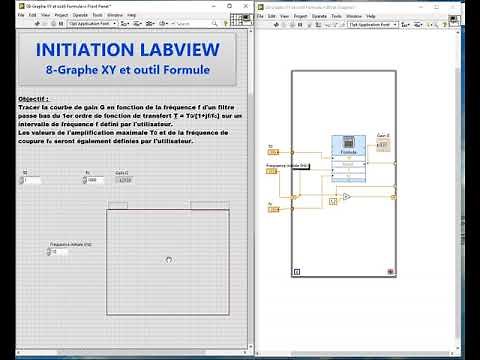Click the Front Panel VI icon
The width and height of the screenshot is (480, 360).
click(x=247, y=19)
